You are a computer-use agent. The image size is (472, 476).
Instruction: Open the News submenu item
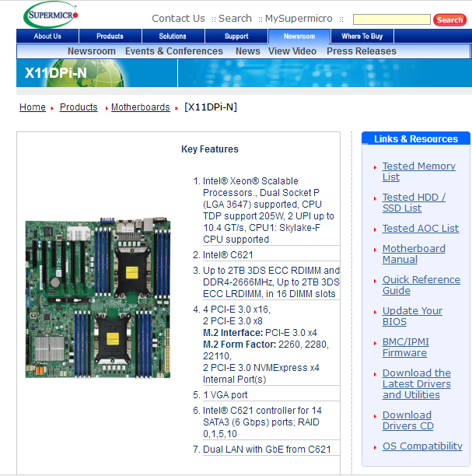pos(248,51)
